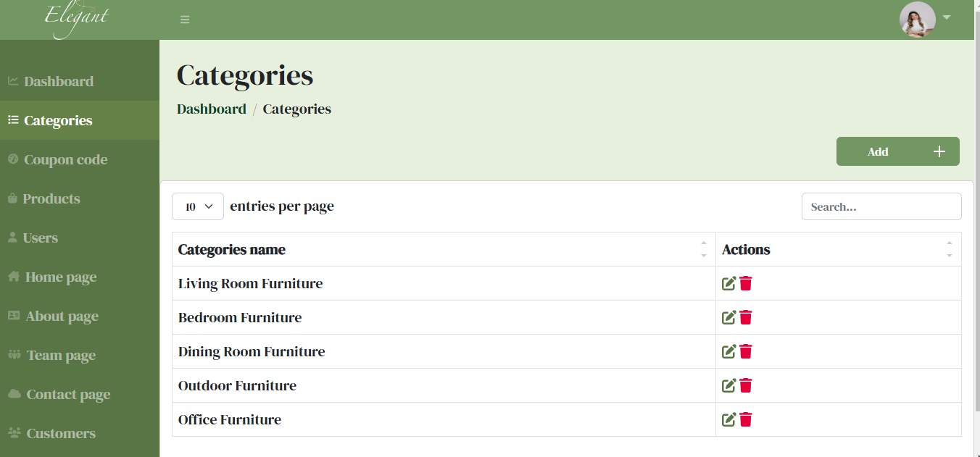Click the hamburger sidebar toggle icon
980x457 pixels.
[x=185, y=20]
